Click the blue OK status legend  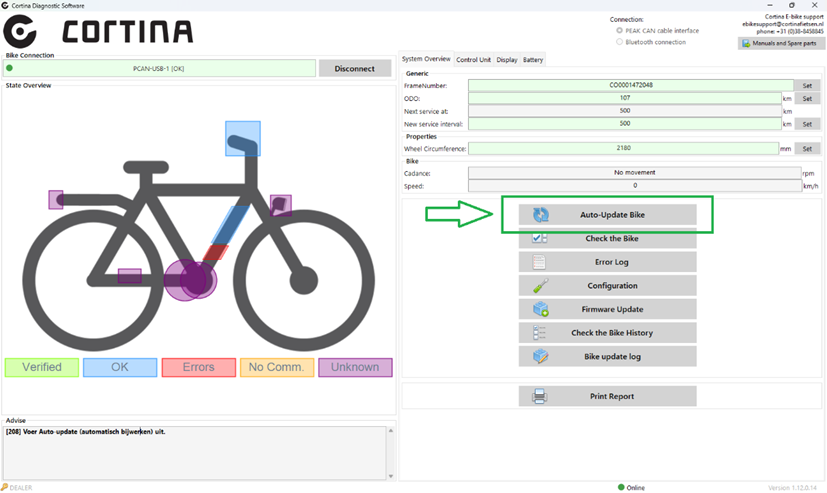120,367
